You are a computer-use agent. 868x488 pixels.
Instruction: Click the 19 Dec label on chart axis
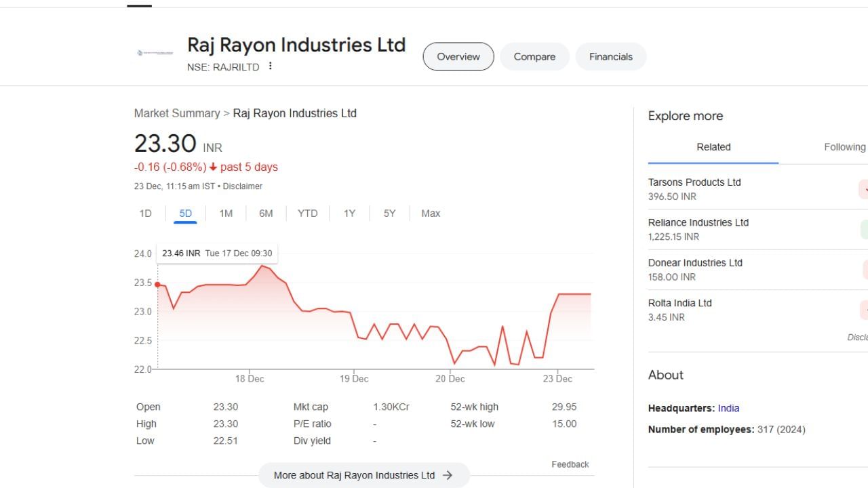pyautogui.click(x=355, y=379)
